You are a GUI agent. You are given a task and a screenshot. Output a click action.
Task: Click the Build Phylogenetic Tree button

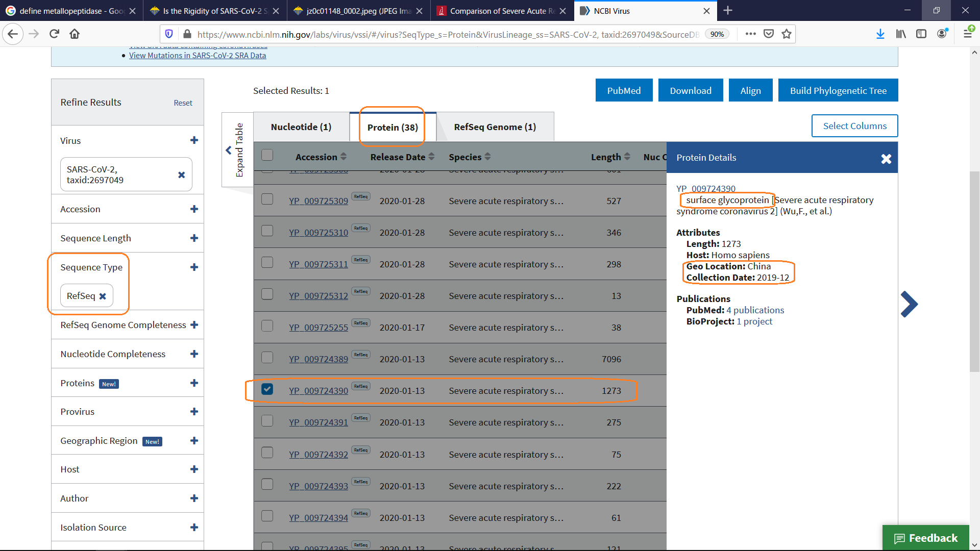point(838,90)
